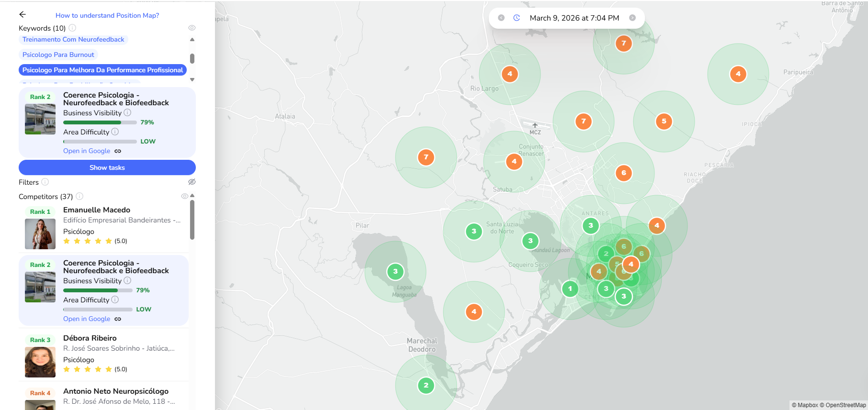The width and height of the screenshot is (868, 410).
Task: Select competitor name Débora Ribeiro
Action: [90, 338]
